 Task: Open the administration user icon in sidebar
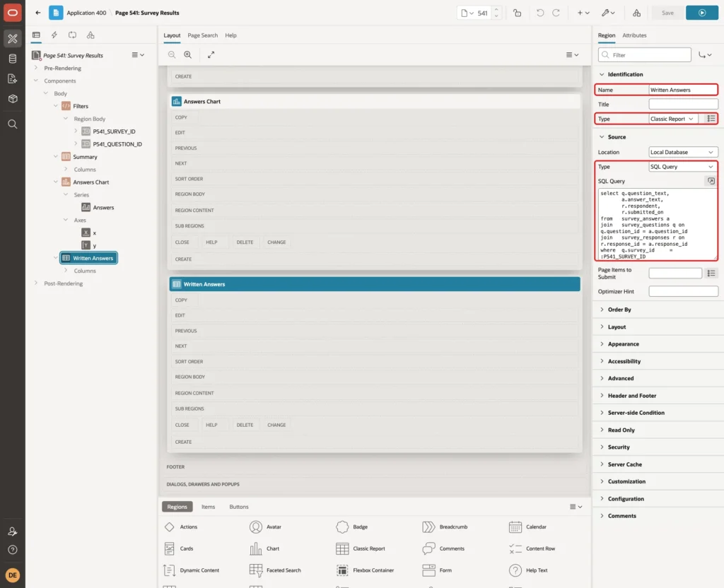[13, 531]
